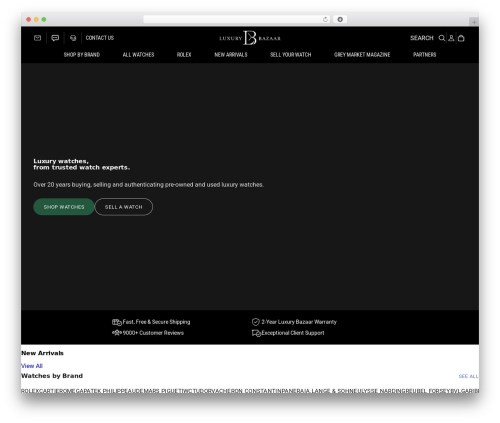Viewport: 500px width, 423px height.
Task: Click the Vacheron Constantin brand link
Action: click(x=248, y=391)
